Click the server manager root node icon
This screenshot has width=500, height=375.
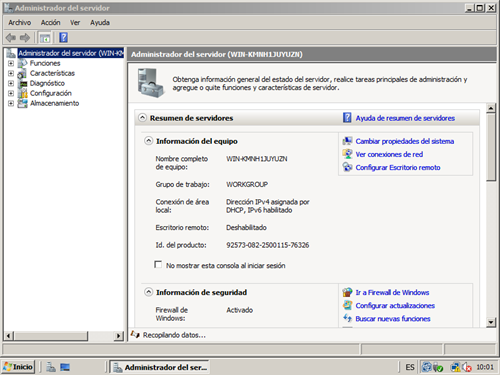11,53
